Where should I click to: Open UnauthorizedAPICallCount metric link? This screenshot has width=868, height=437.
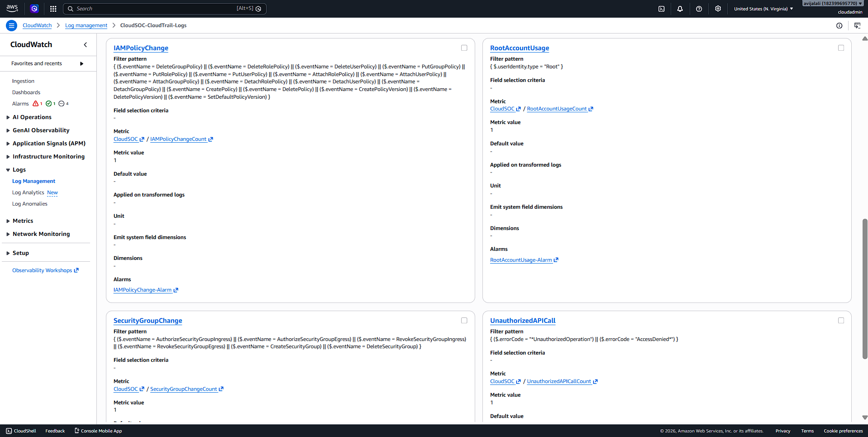tap(562, 381)
